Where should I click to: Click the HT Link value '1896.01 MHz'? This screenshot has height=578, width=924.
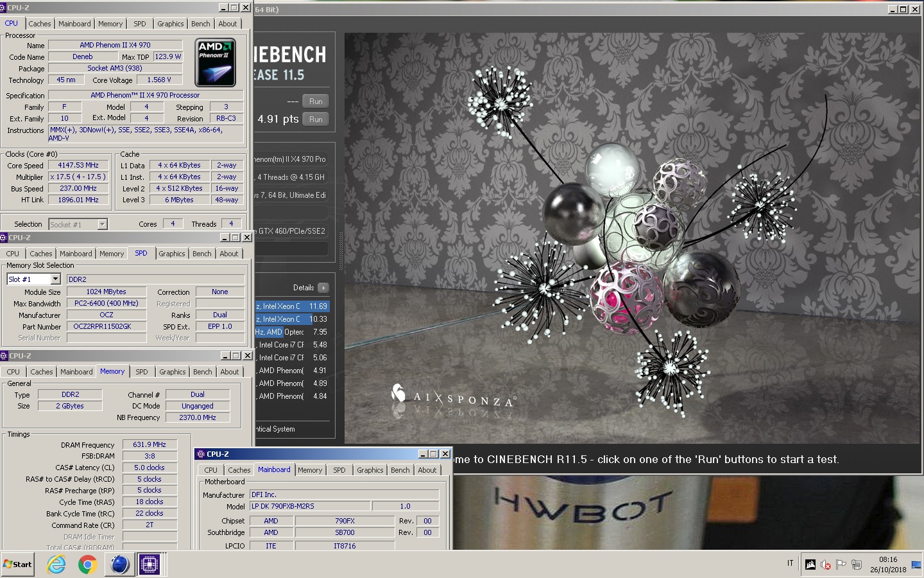[79, 200]
